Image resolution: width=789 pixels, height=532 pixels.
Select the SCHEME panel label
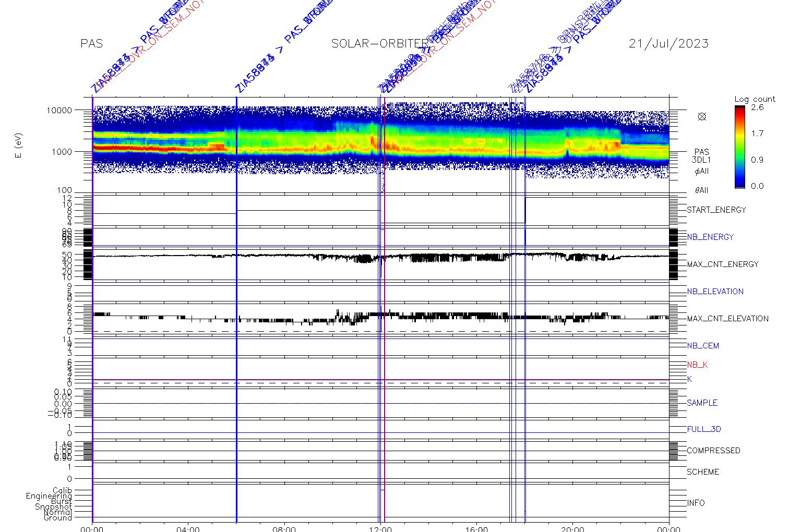point(703,472)
